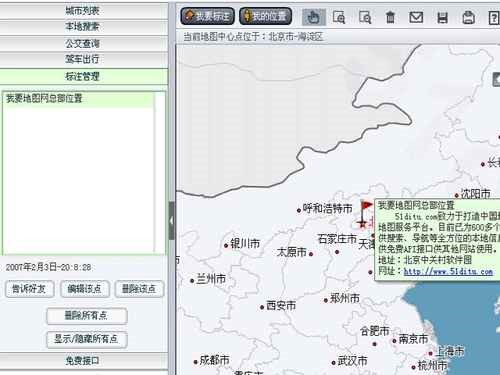Select the hand pan tool

point(313,17)
